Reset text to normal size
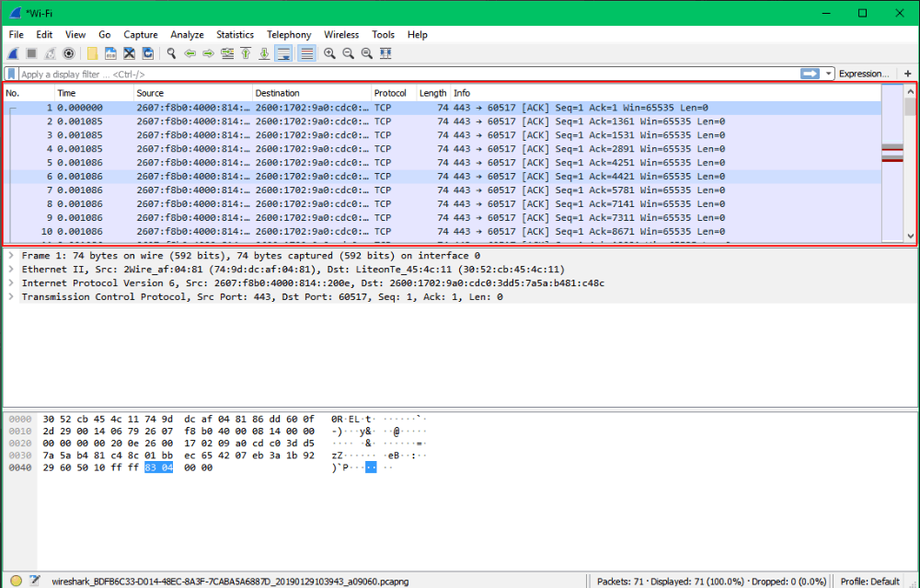Viewport: 920px width, 588px height. point(367,53)
